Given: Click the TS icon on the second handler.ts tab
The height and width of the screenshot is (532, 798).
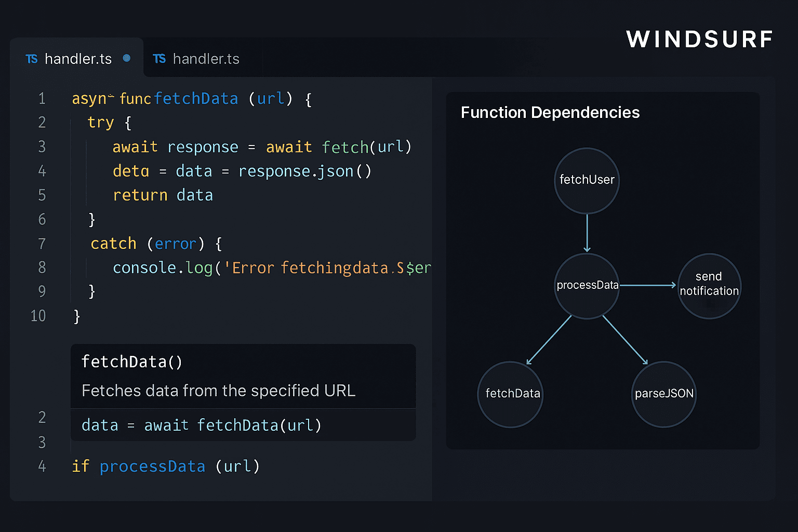Looking at the screenshot, I should coord(159,59).
